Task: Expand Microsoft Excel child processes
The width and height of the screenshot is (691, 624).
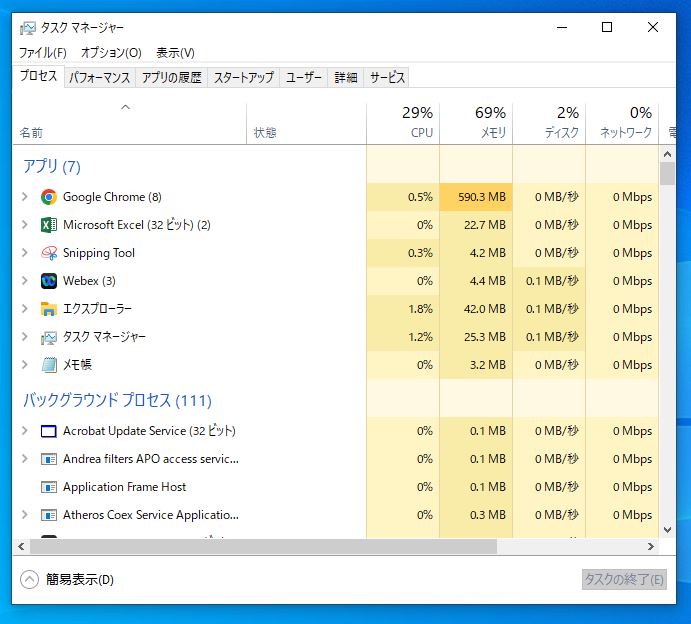Action: (25, 225)
